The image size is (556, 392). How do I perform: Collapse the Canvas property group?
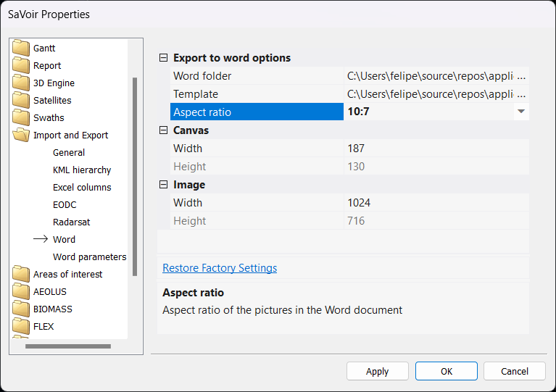(x=163, y=130)
